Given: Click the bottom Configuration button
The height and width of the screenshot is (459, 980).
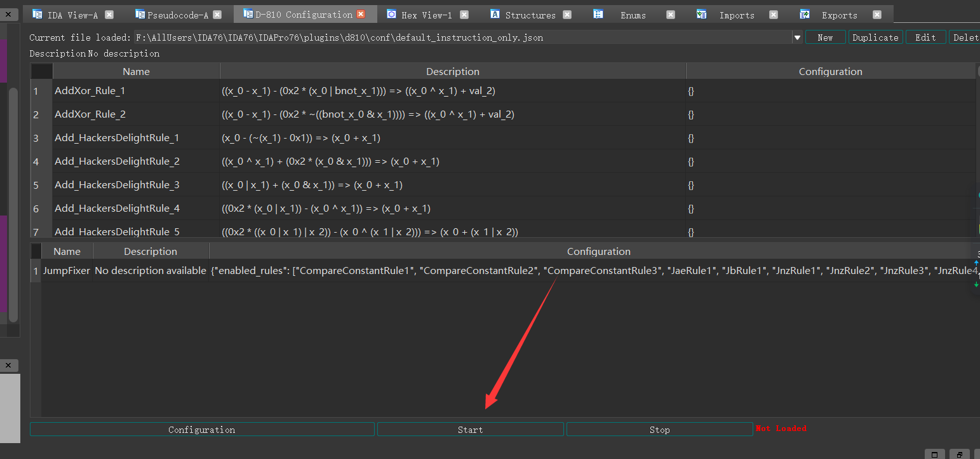Looking at the screenshot, I should pos(201,430).
